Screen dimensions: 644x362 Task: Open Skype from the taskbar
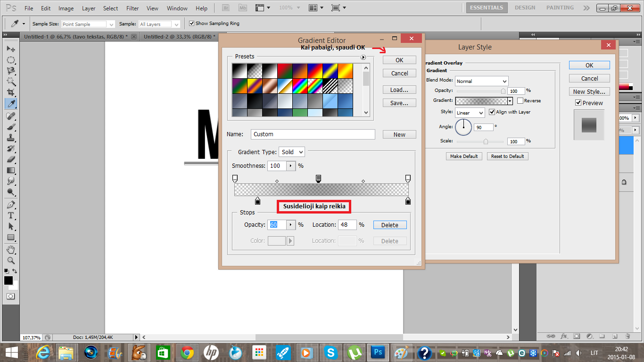[331, 352]
